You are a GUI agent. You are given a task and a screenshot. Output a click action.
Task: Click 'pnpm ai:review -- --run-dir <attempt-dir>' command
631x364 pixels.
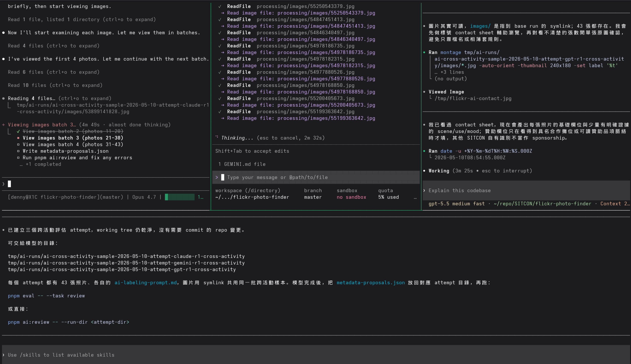click(x=68, y=322)
